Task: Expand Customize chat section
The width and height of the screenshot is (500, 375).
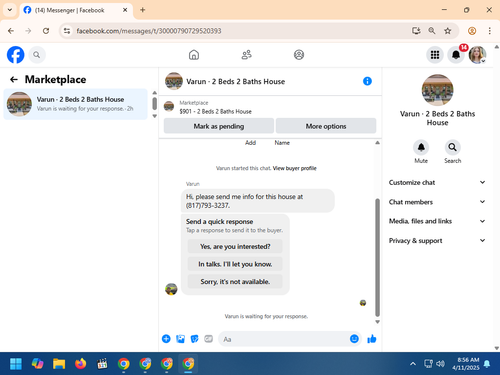Action: (437, 182)
